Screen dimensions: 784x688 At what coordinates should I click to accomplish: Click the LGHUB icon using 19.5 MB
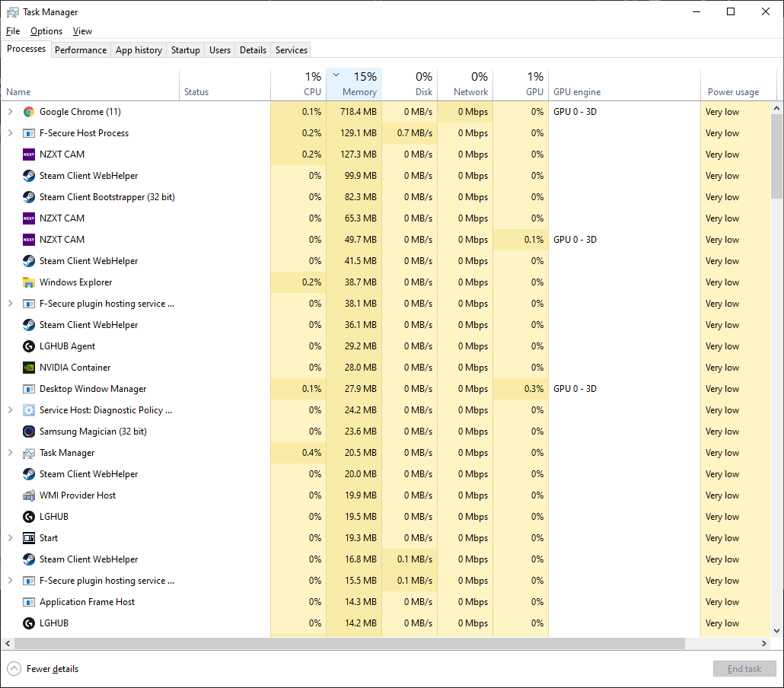[29, 517]
